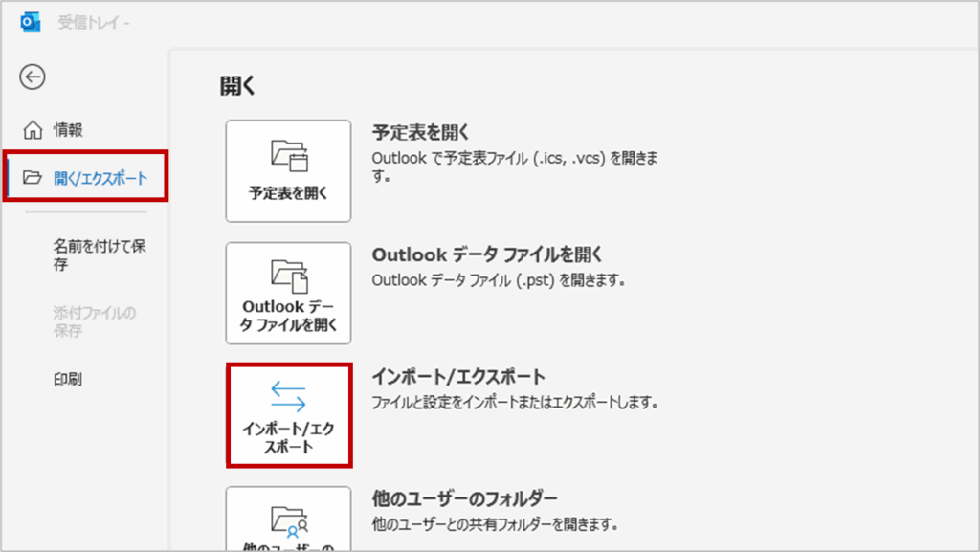Click the house icon beside 情報
Viewport: 980px width, 552px height.
coord(33,130)
